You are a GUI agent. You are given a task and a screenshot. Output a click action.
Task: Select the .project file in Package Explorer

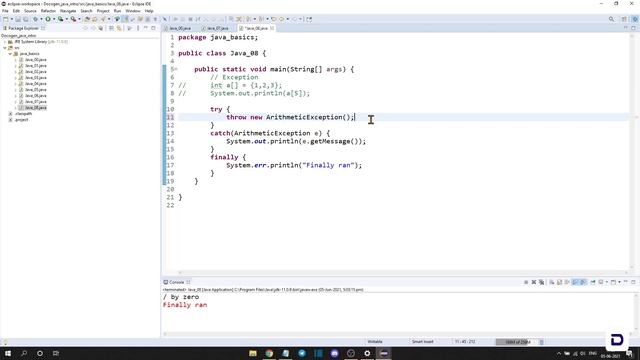(x=21, y=120)
